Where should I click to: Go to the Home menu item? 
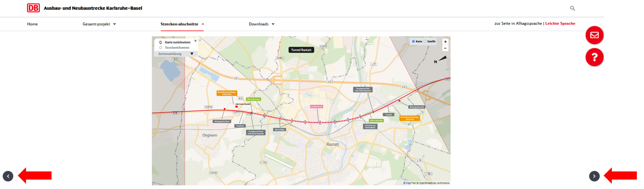click(x=32, y=24)
